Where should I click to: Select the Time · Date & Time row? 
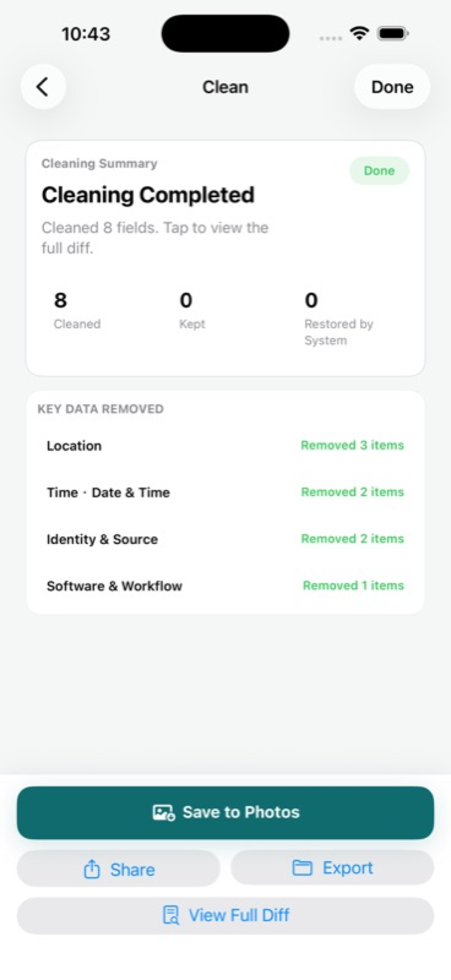[x=225, y=492]
